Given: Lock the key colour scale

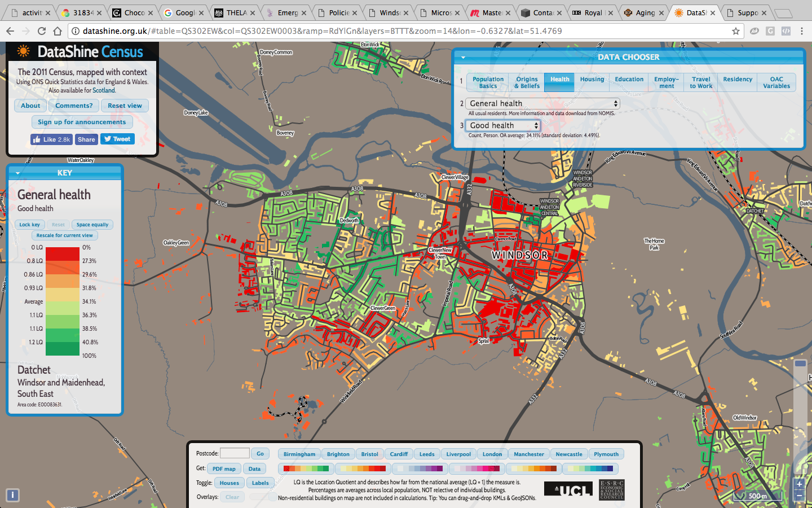Looking at the screenshot, I should tap(29, 225).
